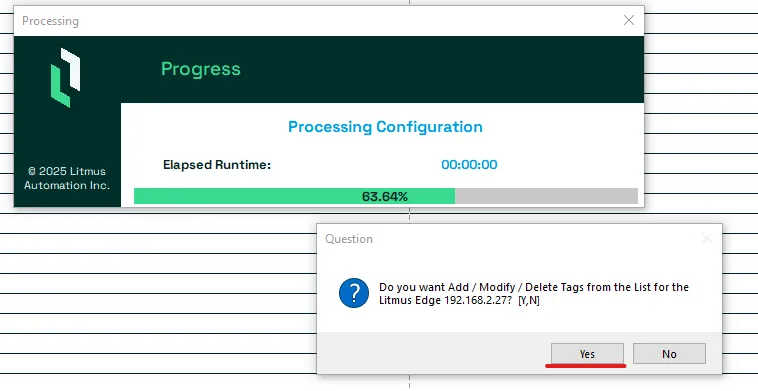The width and height of the screenshot is (758, 391).
Task: Click the blue question mark icon
Action: point(354,293)
